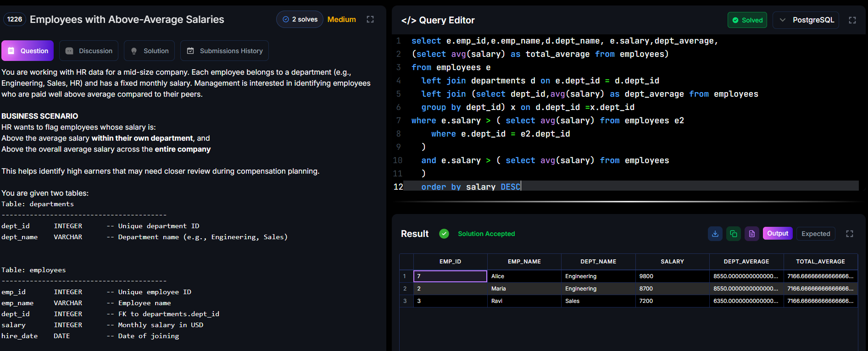Download the result set
The width and height of the screenshot is (868, 351).
[x=715, y=234]
